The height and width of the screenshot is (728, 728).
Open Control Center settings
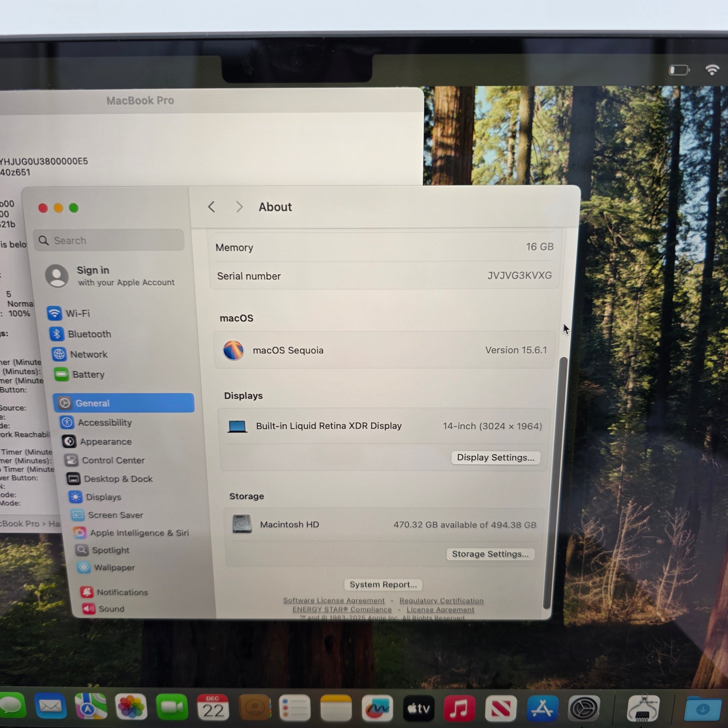click(x=113, y=461)
